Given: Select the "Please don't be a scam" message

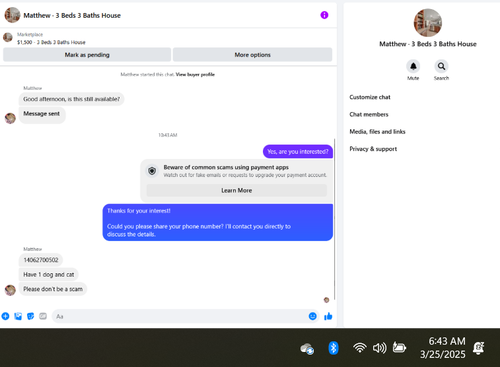Looking at the screenshot, I should (53, 289).
